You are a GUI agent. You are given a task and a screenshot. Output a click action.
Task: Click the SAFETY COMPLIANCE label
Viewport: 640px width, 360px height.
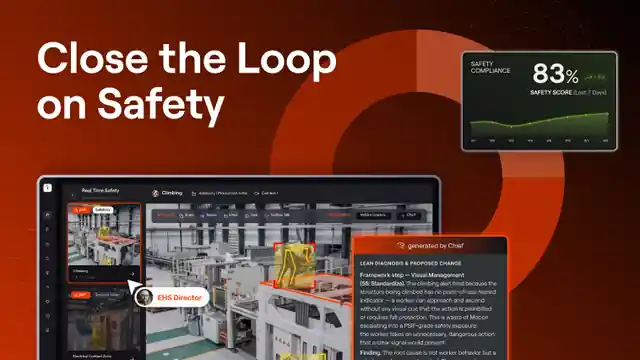pos(490,67)
